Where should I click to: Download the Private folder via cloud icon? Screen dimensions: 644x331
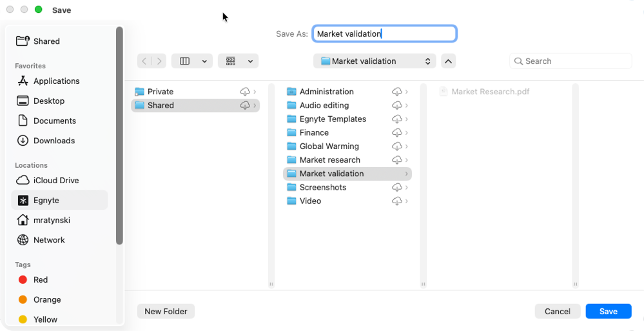[x=245, y=92]
